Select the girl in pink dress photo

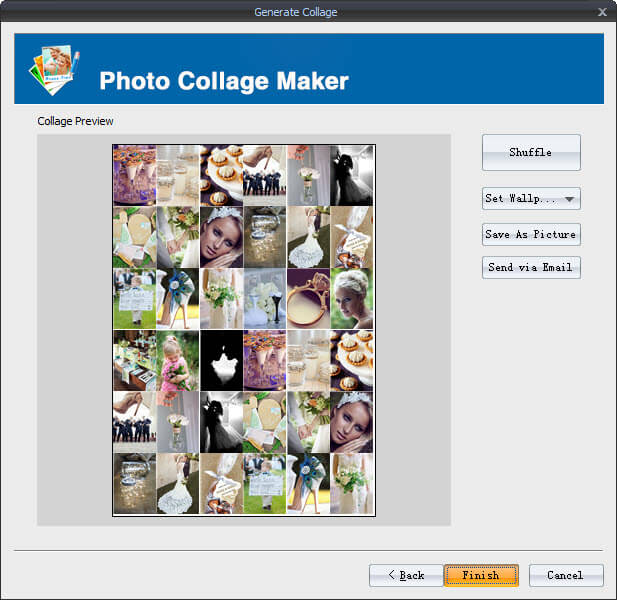tap(178, 360)
